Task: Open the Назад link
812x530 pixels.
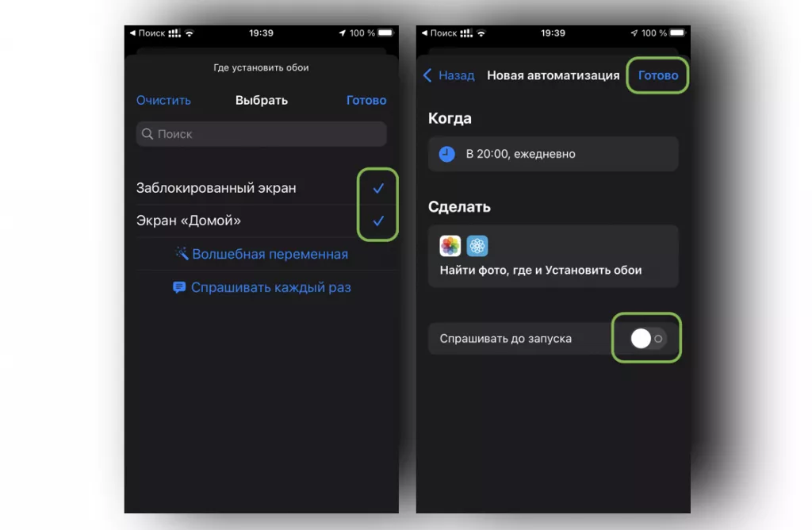Action: coord(456,75)
